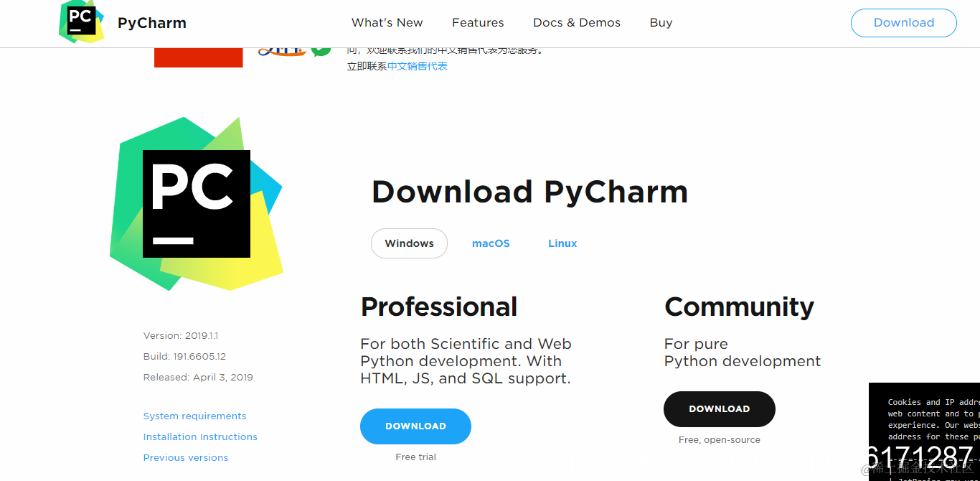The height and width of the screenshot is (481, 980).
Task: Open Installation Instructions link
Action: click(x=200, y=437)
